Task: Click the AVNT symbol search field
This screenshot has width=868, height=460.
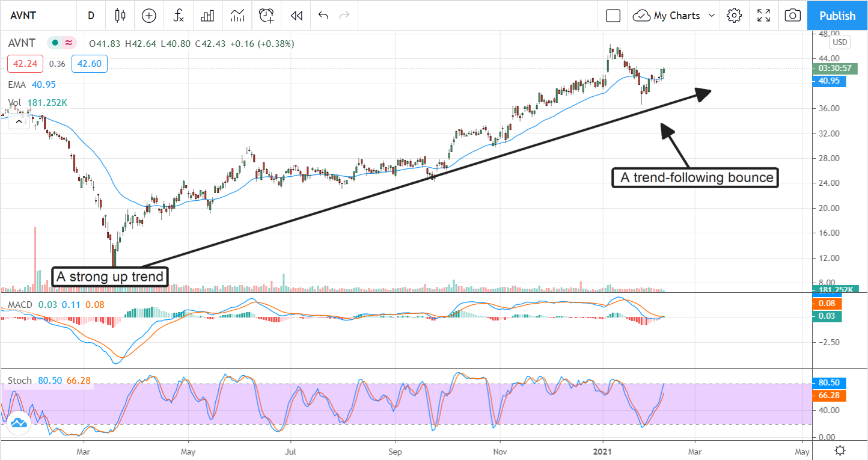Action: pyautogui.click(x=36, y=16)
